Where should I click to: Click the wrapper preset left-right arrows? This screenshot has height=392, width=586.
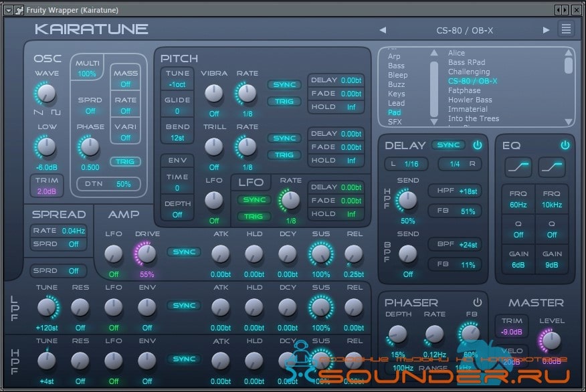click(x=561, y=10)
